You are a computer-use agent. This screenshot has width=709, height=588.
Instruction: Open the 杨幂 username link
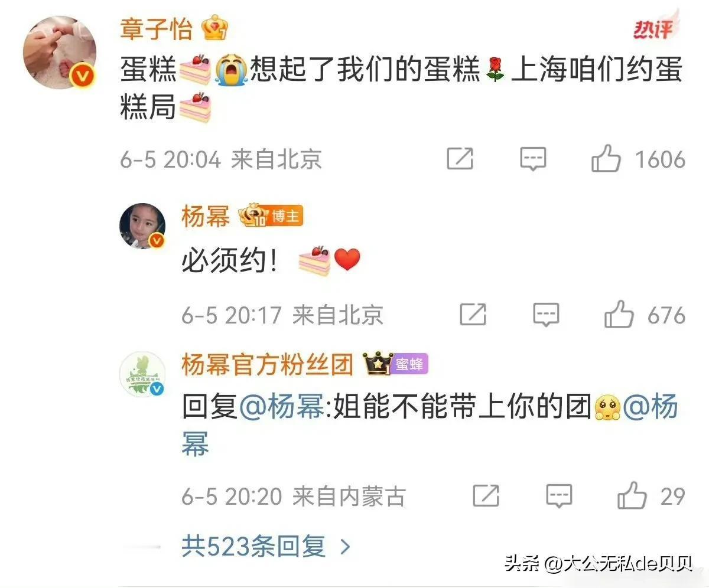tap(206, 217)
